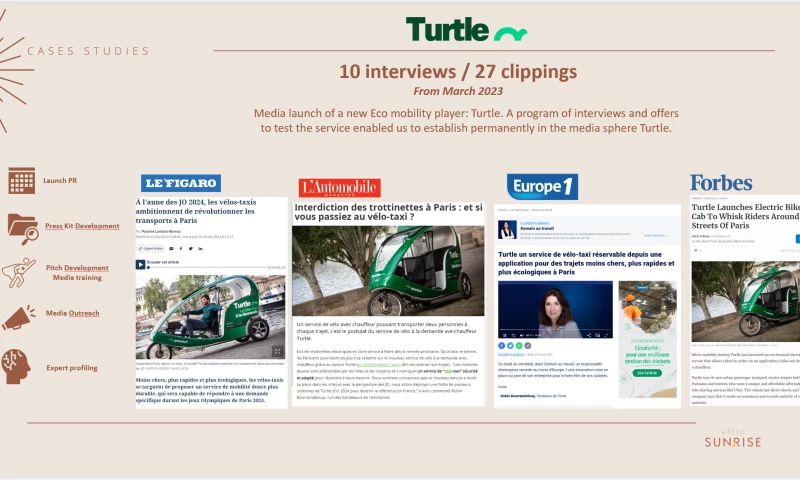The image size is (800, 480).
Task: Click the 'Circularité' environment ad banner
Action: 647,339
